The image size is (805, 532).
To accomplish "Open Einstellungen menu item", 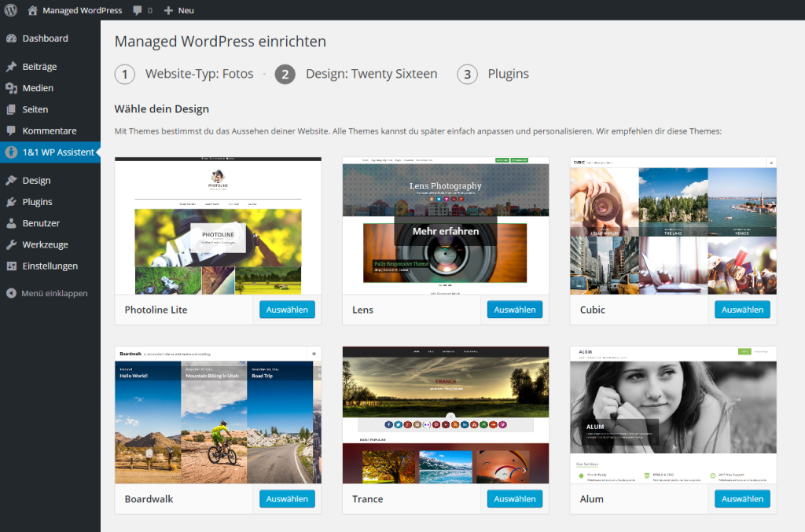I will coord(50,266).
